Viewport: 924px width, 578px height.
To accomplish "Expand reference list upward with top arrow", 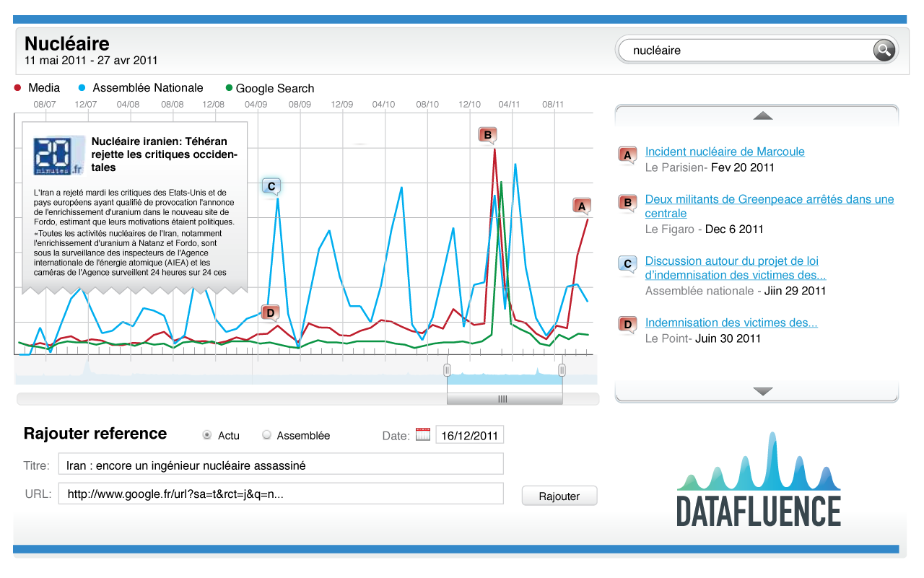I will pos(762,115).
